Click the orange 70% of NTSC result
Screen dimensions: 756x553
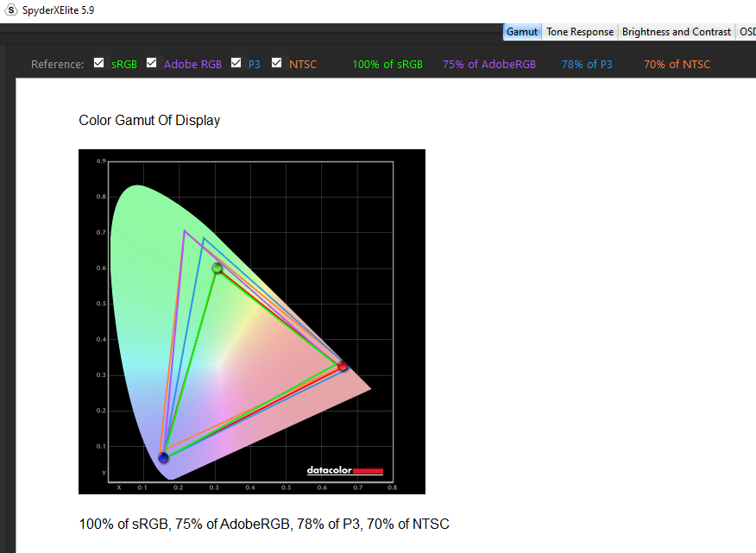click(677, 64)
